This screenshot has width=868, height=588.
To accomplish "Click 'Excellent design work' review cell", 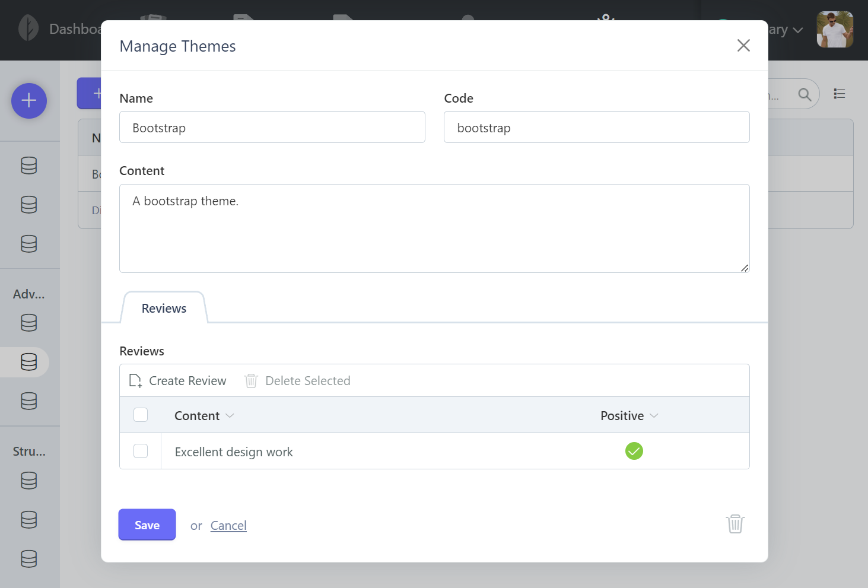I will [x=234, y=452].
